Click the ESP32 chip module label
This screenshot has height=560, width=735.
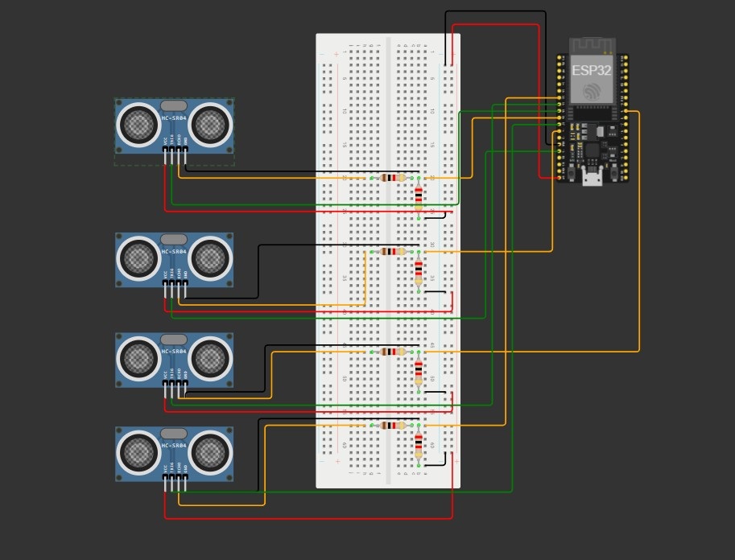click(592, 70)
